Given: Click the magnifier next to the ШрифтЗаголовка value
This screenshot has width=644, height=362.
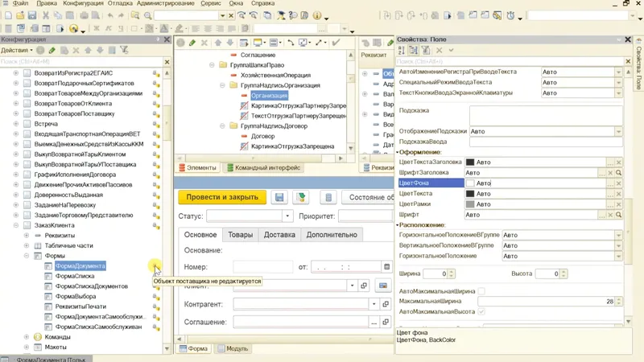Looking at the screenshot, I should (618, 173).
